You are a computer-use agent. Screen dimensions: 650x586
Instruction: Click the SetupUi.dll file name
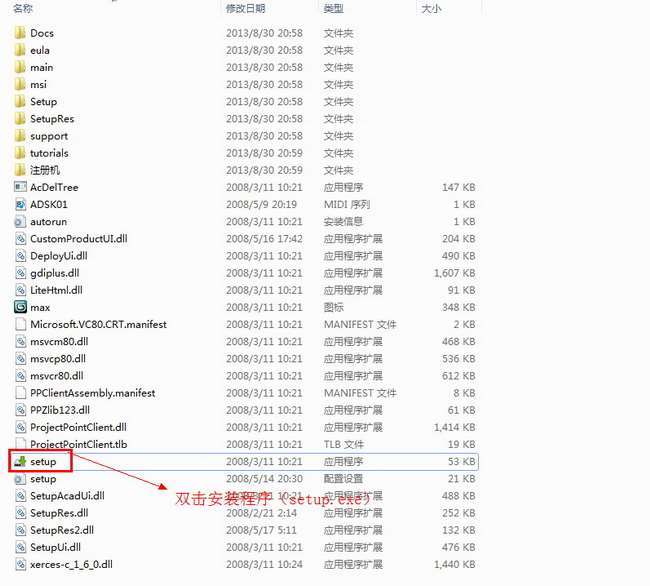tap(56, 547)
